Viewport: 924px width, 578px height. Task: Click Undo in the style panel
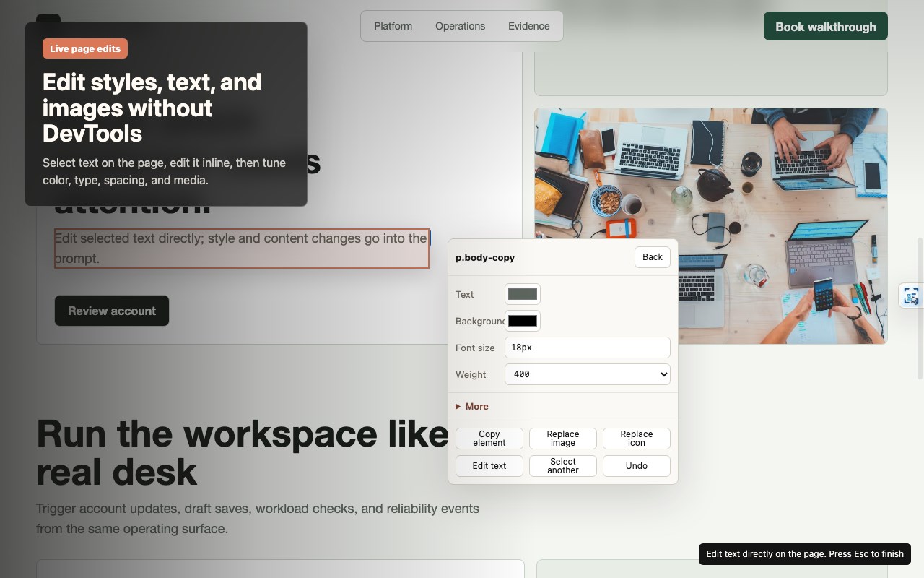637,466
